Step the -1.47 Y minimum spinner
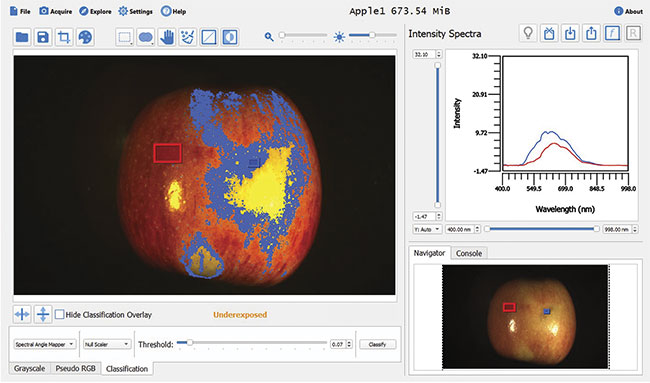650x383 pixels. point(439,216)
